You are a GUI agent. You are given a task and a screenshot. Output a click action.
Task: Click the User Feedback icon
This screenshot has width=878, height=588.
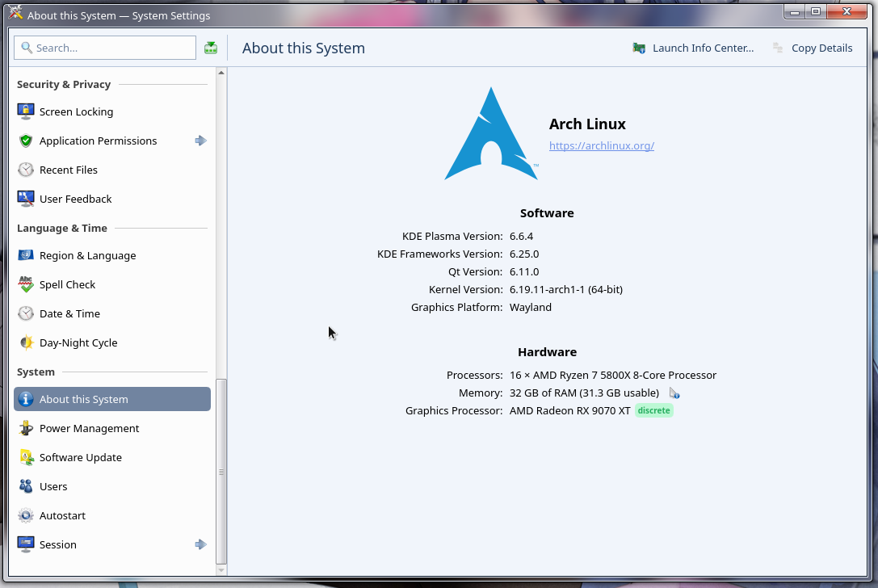(26, 199)
